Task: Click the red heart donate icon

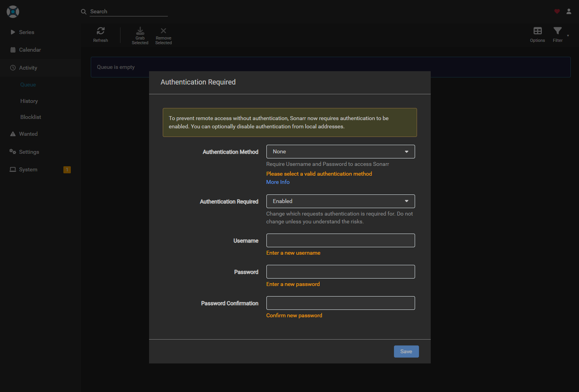Action: [557, 11]
